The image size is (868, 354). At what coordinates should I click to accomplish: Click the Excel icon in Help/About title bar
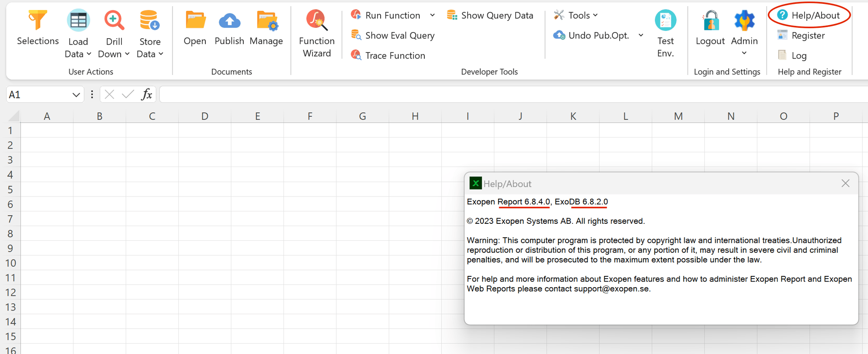click(476, 184)
